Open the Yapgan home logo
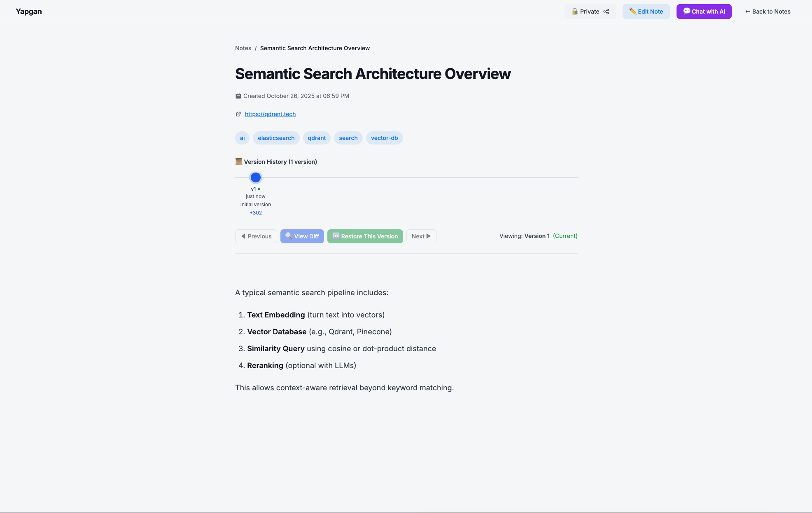The image size is (812, 513). coord(29,12)
